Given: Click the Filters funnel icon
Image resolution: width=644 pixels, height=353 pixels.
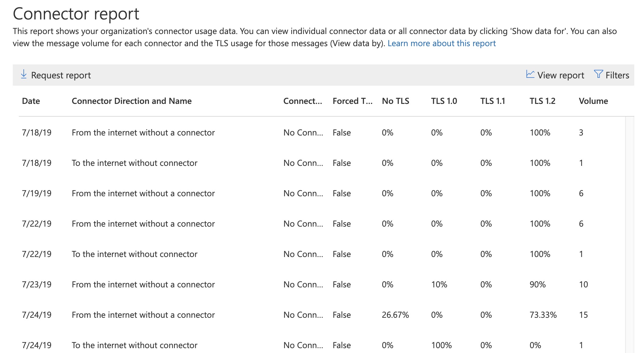Looking at the screenshot, I should 598,74.
